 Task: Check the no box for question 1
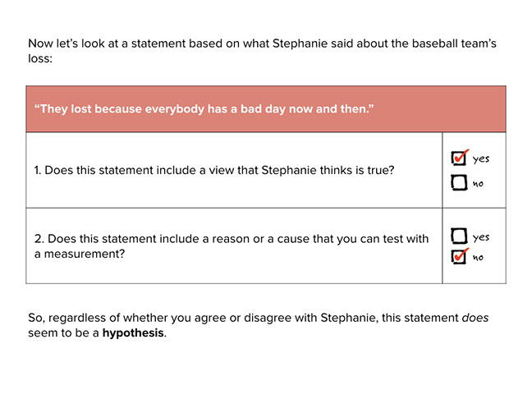(x=459, y=183)
